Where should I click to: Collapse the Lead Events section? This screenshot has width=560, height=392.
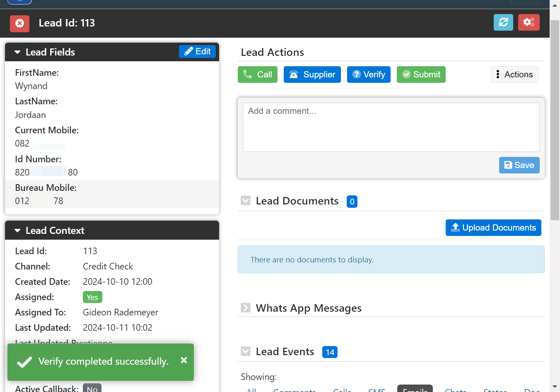(246, 351)
